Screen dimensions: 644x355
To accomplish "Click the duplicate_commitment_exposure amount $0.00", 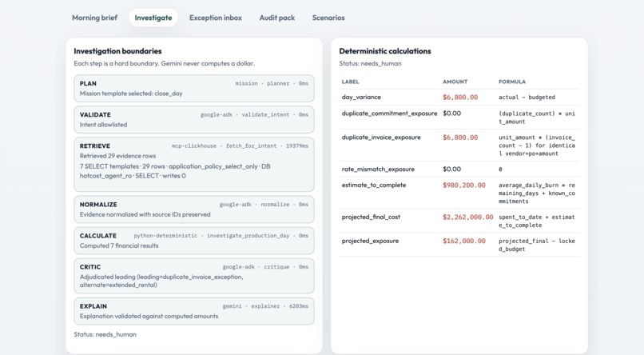I will (451, 113).
